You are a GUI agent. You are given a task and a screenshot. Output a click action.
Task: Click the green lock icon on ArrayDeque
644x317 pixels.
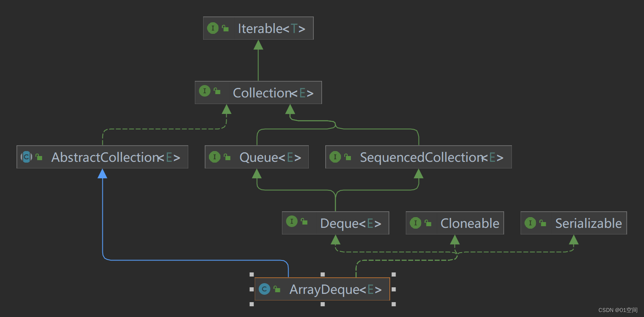[x=277, y=289]
